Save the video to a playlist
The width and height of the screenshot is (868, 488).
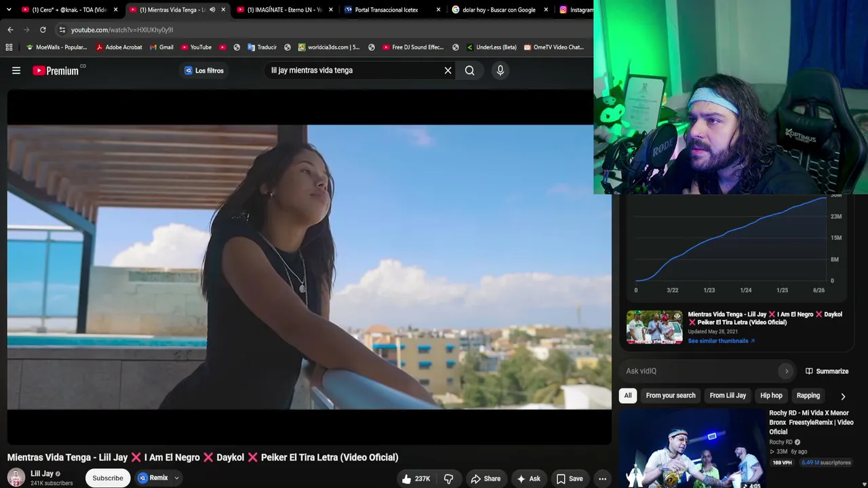click(x=570, y=479)
